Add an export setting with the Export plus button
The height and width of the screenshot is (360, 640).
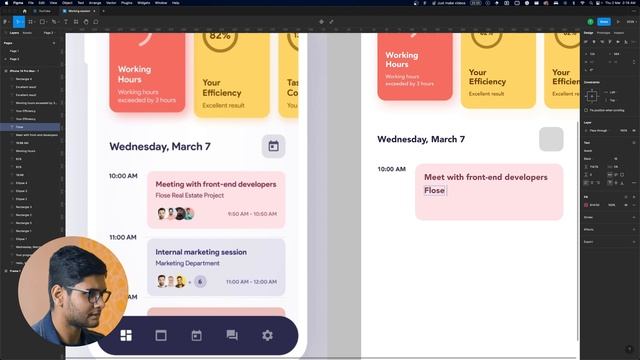click(634, 242)
